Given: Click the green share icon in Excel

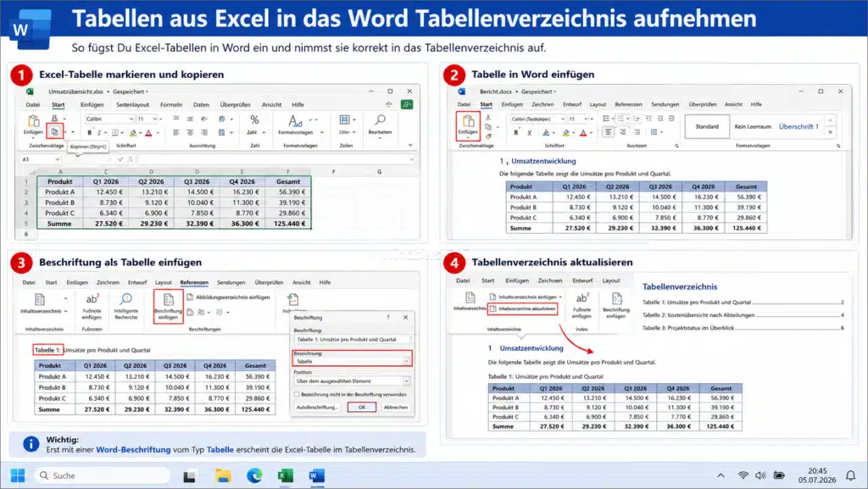Looking at the screenshot, I should [x=407, y=104].
